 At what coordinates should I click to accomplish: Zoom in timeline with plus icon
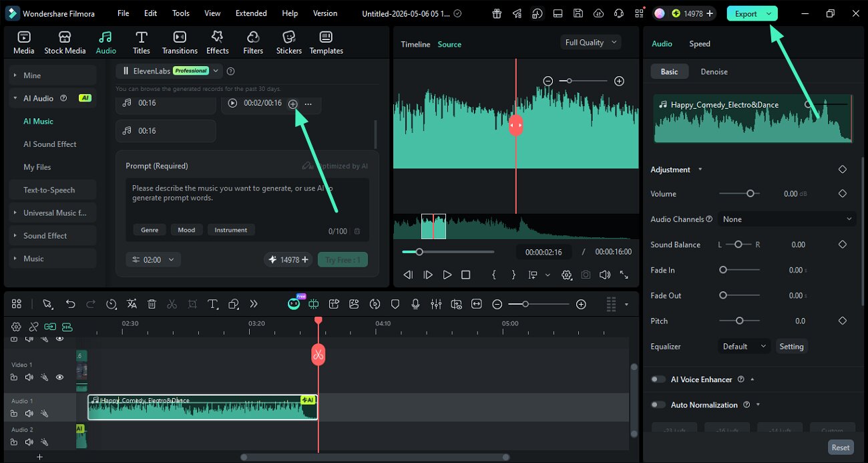pyautogui.click(x=581, y=304)
